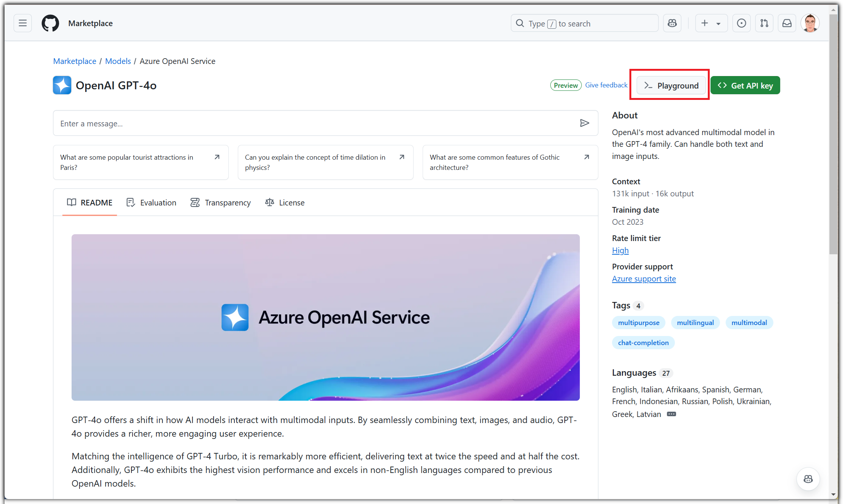Screen dimensions: 843x504
Task: Click the send message arrow icon
Action: point(584,123)
